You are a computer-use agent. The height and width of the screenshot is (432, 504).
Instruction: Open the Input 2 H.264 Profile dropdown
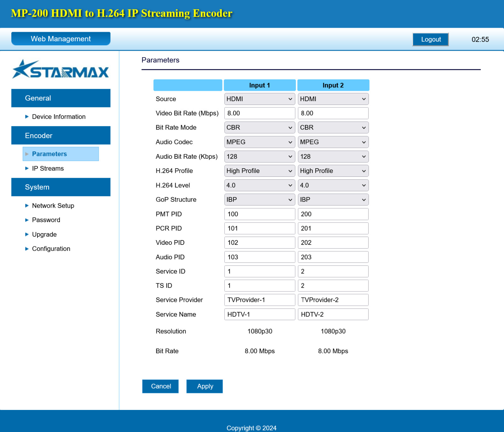click(x=333, y=171)
